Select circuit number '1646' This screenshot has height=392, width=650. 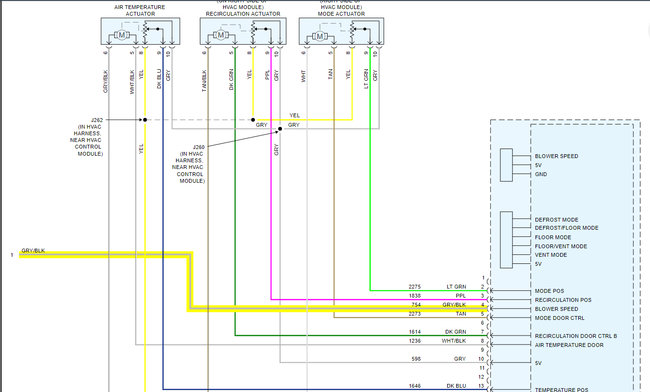(415, 386)
